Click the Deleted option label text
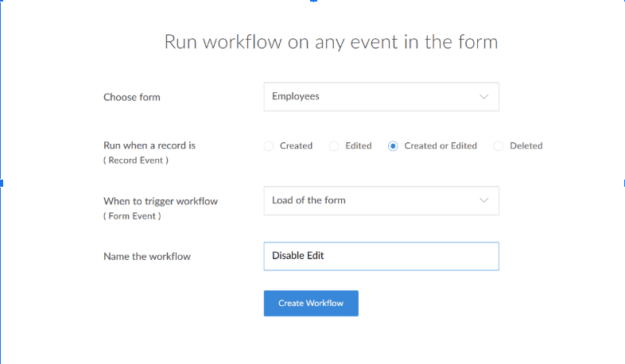The width and height of the screenshot is (625, 364). 526,146
